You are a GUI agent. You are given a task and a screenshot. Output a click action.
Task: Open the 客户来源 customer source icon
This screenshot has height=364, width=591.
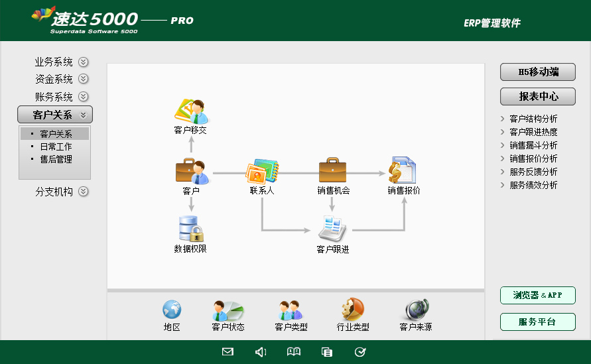tap(417, 310)
